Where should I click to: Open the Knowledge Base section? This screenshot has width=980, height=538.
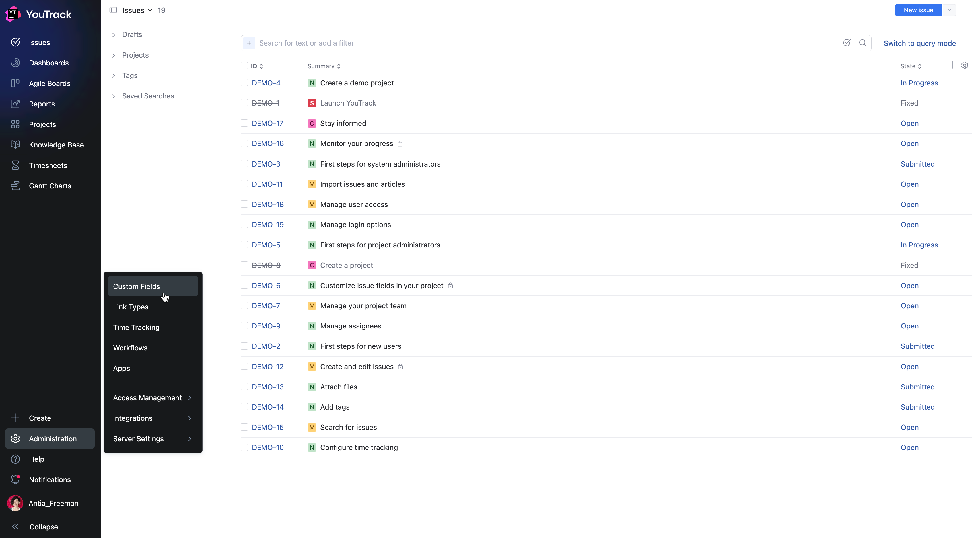point(56,145)
